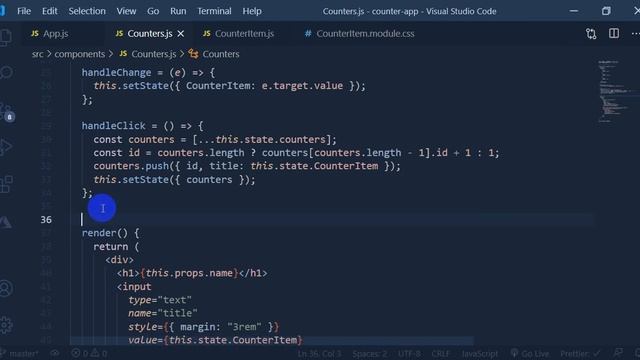This screenshot has height=360, width=640.
Task: Click the name="title" attribute
Action: 163,313
